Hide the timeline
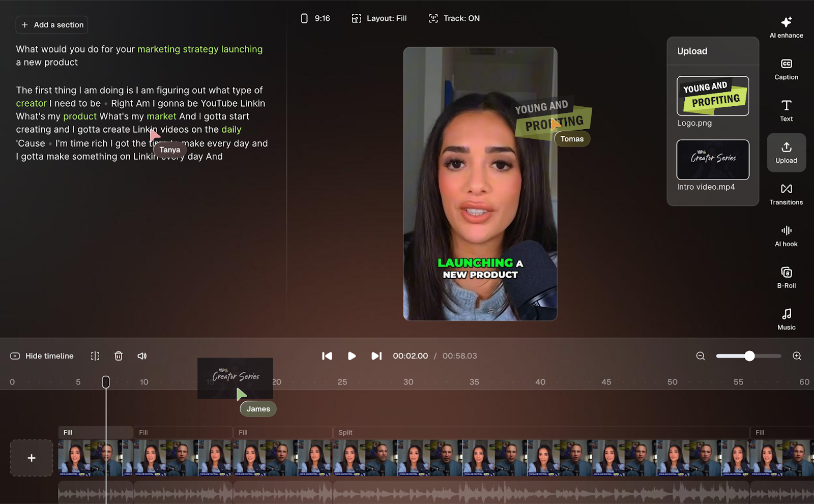The height and width of the screenshot is (504, 814). (x=42, y=356)
